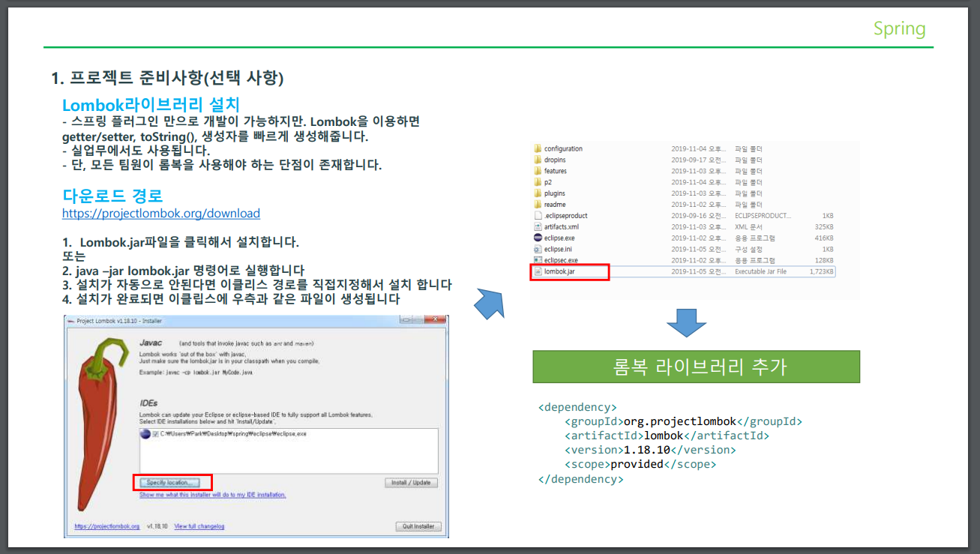Click the 'XML 문서' type cell
The width and height of the screenshot is (980, 554).
tap(747, 226)
